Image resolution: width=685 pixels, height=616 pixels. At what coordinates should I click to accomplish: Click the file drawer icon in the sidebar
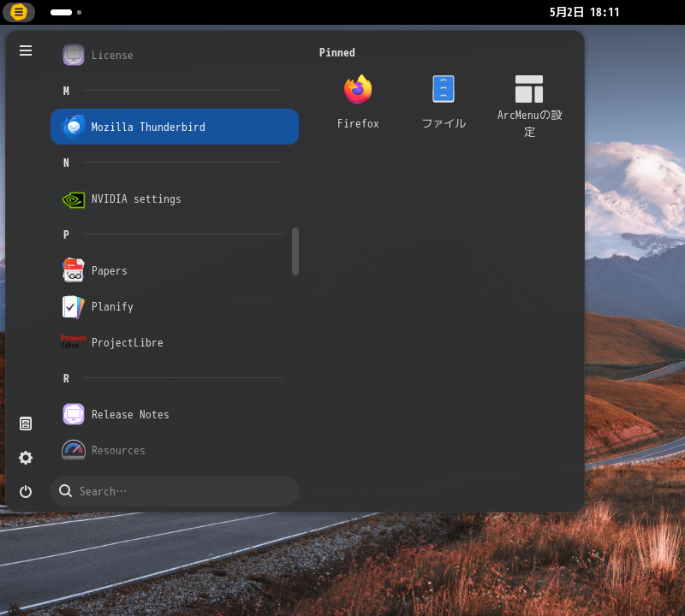pos(25,423)
